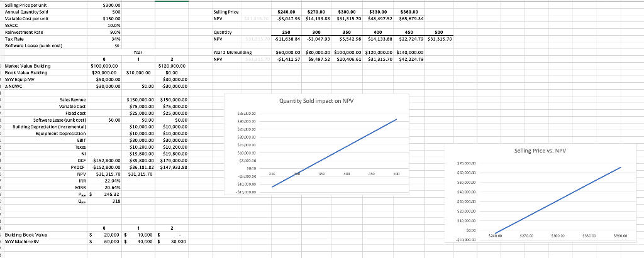Click the break-even price value 245.32
The height and width of the screenshot is (258, 644).
point(112,193)
